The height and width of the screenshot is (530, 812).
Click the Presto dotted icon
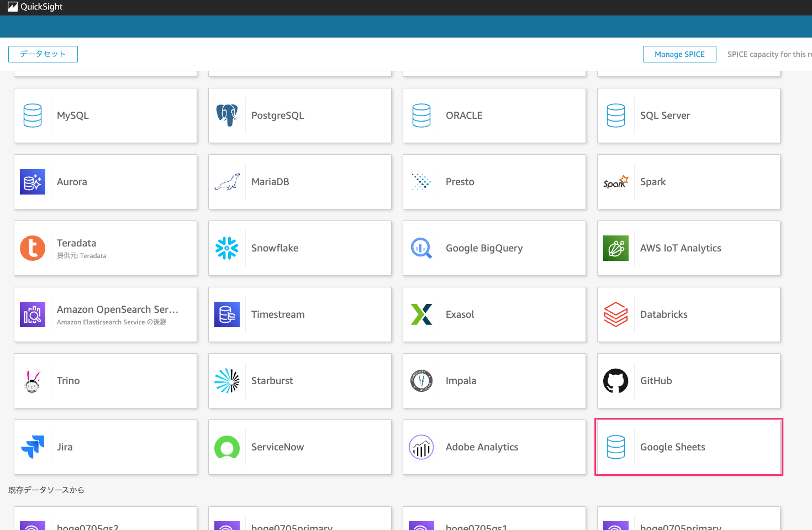tap(421, 182)
